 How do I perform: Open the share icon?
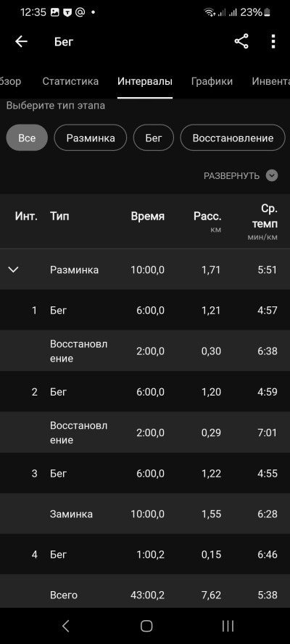point(241,41)
